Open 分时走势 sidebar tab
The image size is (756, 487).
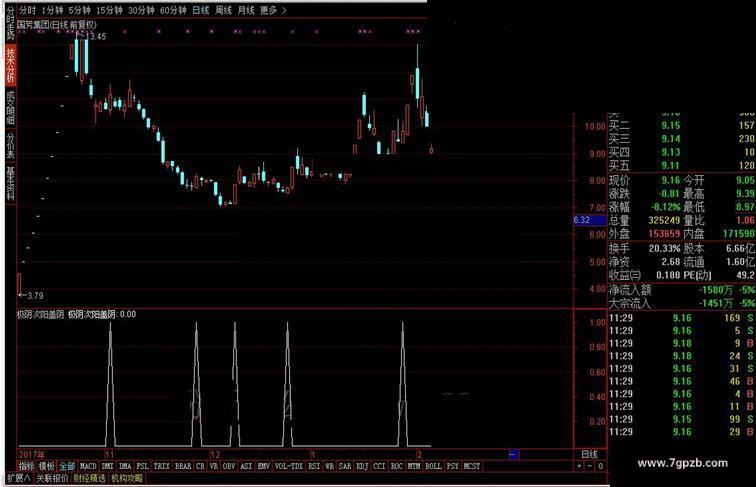(x=10, y=23)
